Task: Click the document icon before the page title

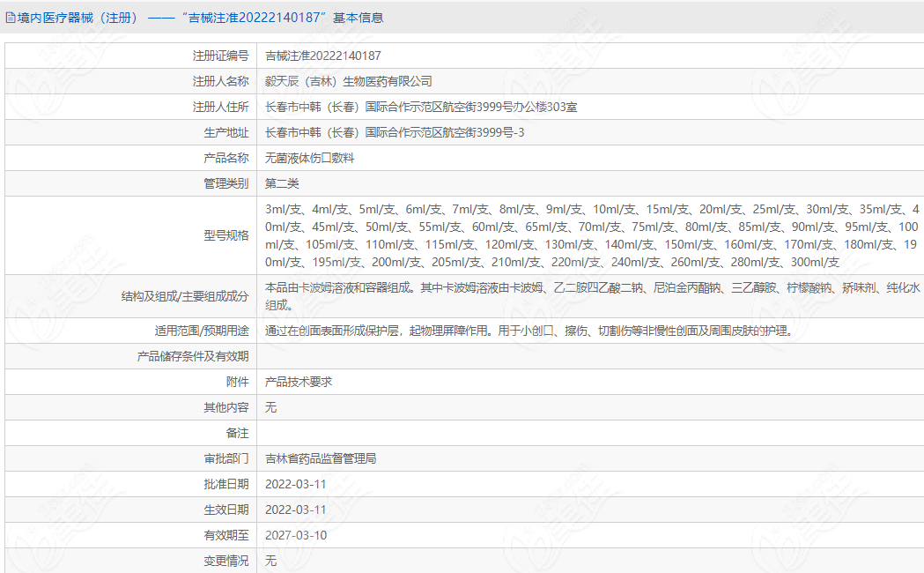Action: pos(10,18)
